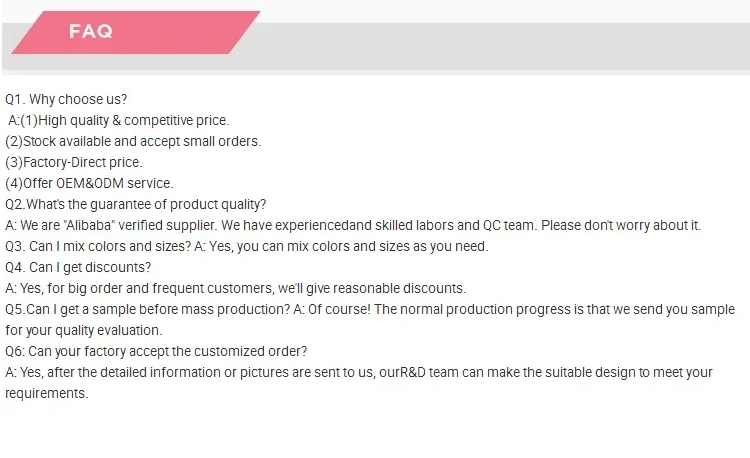Screen dimensions: 750x458
Task: Click the "Stock available and accept small orders" line
Action: point(133,141)
